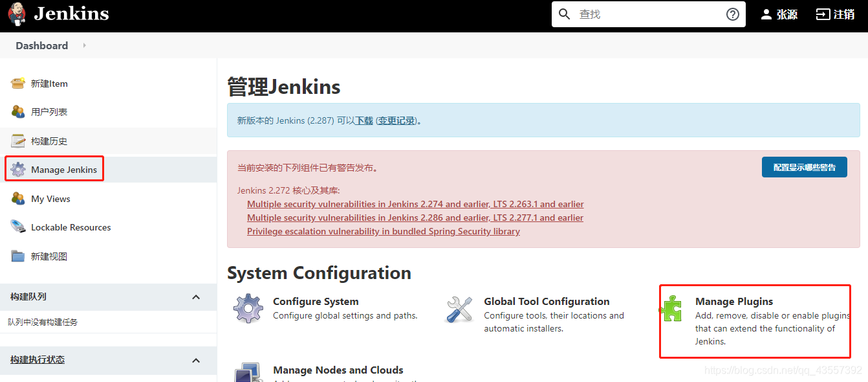This screenshot has width=868, height=382.
Task: Expand the breadcrumb arrow next to Dashboard
Action: (84, 45)
